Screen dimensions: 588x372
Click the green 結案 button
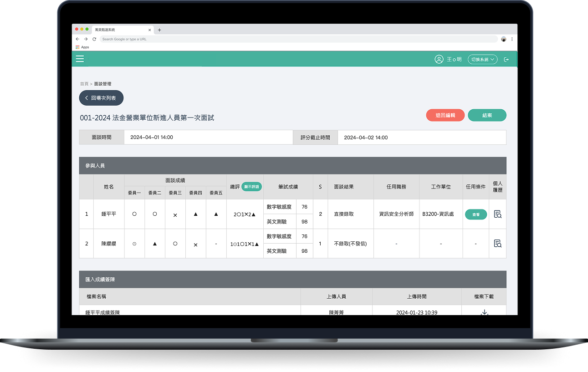coord(487,116)
